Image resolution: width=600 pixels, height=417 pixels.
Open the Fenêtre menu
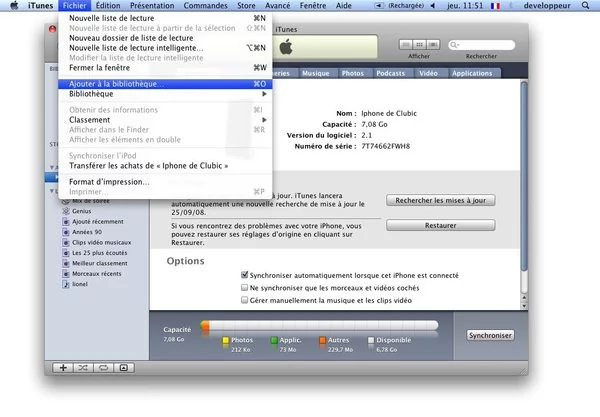tap(313, 5)
